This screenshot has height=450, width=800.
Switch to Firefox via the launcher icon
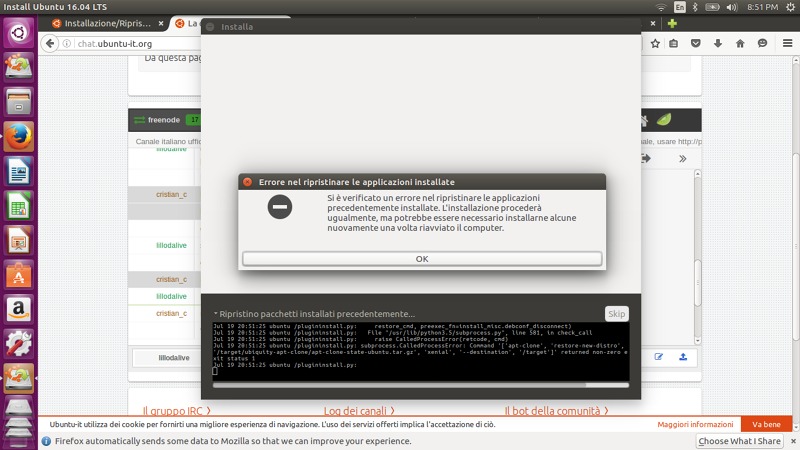point(18,137)
